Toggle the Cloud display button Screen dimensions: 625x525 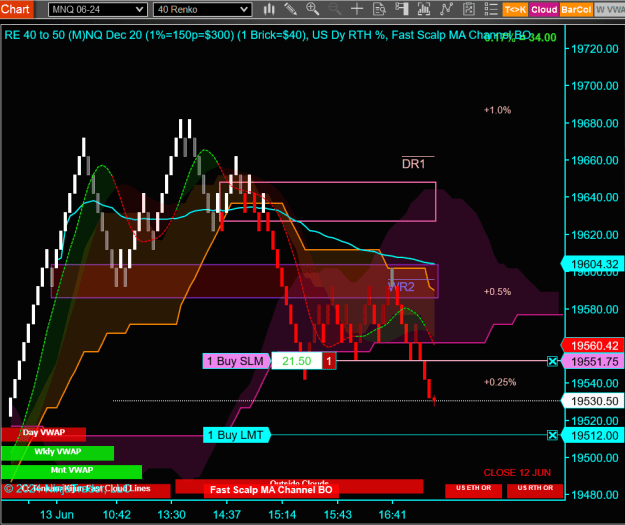tap(544, 10)
